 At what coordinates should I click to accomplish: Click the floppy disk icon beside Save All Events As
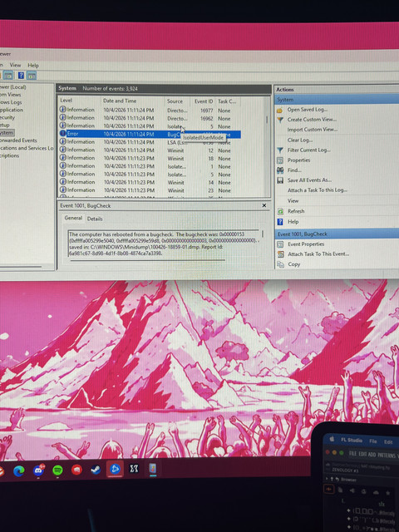(280, 180)
